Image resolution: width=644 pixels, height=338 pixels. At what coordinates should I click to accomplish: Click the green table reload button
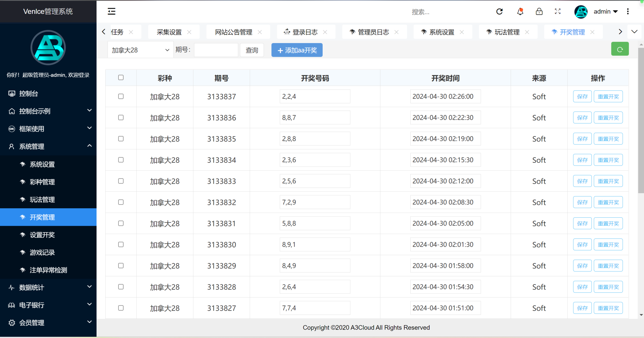click(x=620, y=49)
